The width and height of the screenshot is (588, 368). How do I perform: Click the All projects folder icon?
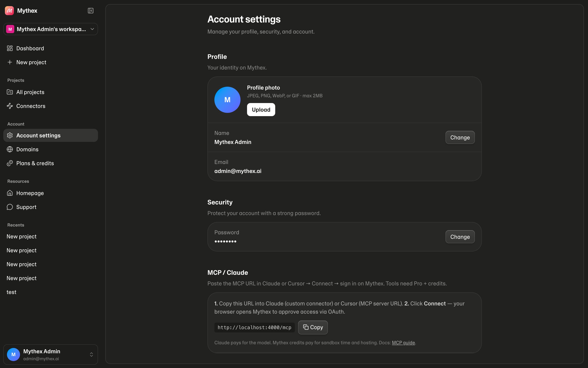click(x=10, y=92)
